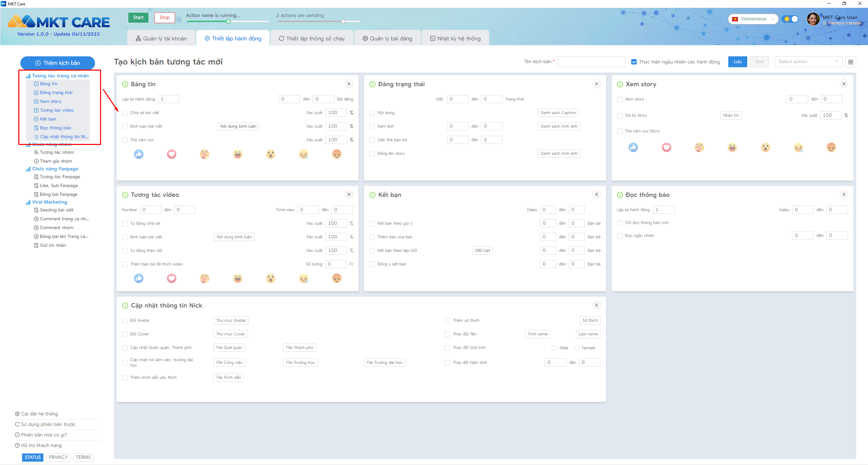Screen dimensions: 868x465
Task: Switch to Quản lý tài khoản tab
Action: pyautogui.click(x=161, y=38)
